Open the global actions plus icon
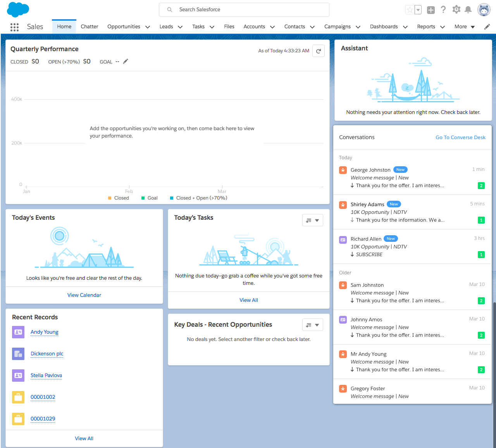Viewport: 496px width, 448px height. 431,10
